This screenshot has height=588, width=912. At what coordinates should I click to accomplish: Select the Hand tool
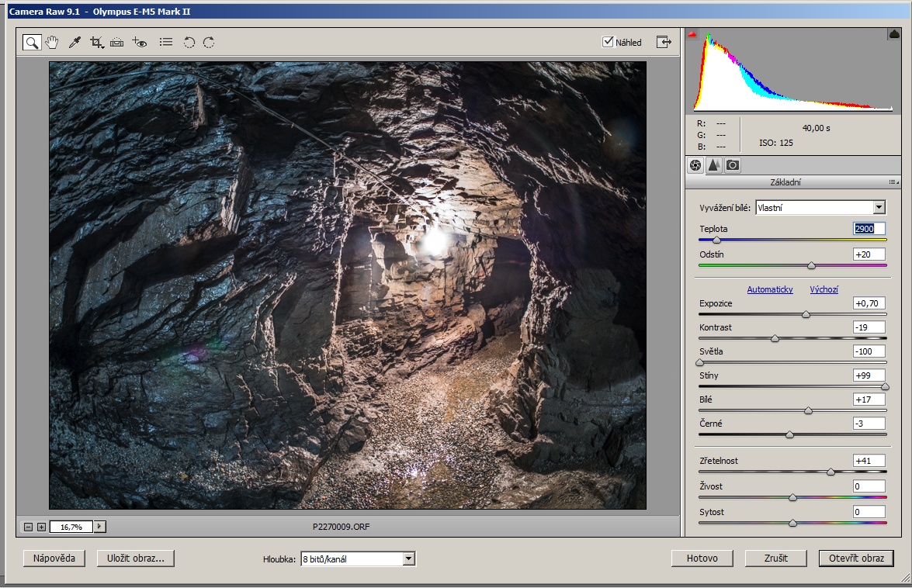pos(52,43)
